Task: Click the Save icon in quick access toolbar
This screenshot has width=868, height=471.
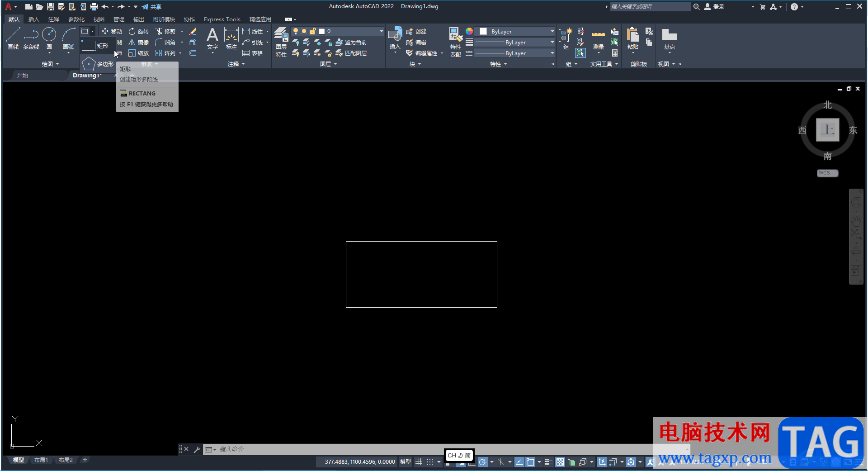Action: tap(50, 6)
